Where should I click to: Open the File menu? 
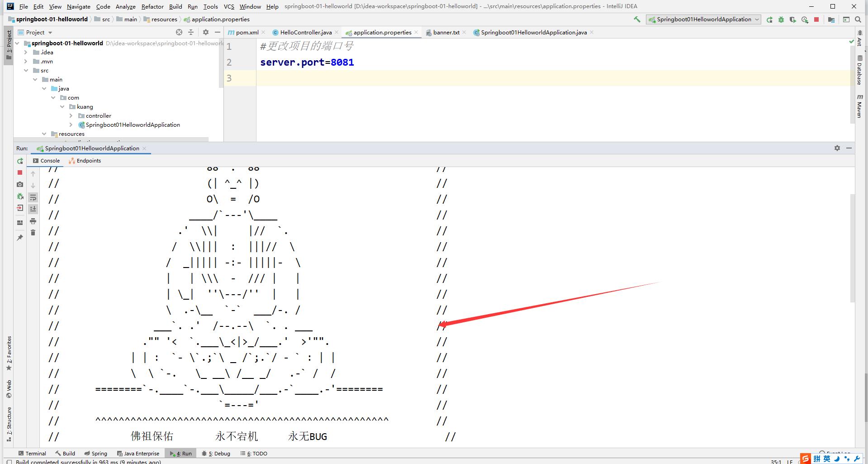click(x=24, y=6)
